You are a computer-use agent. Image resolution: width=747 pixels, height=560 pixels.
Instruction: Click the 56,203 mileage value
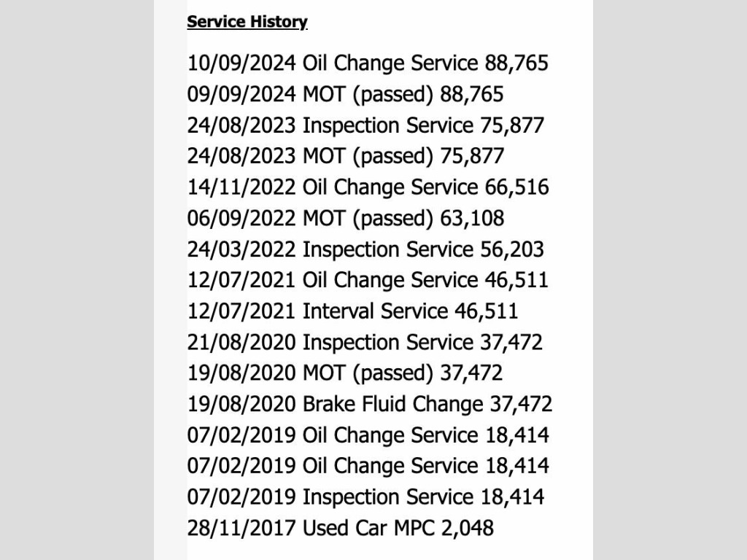512,249
